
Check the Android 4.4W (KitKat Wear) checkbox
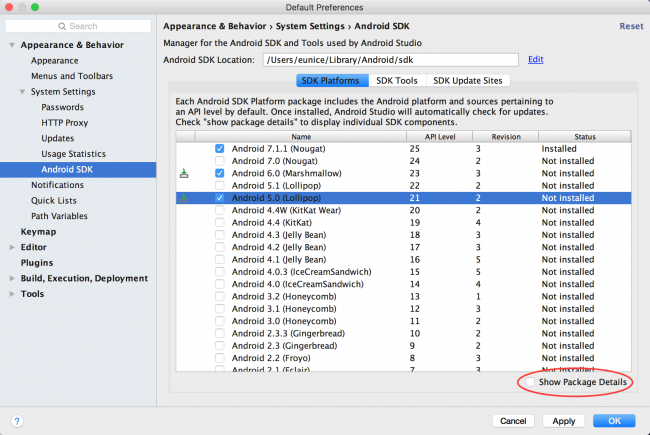pos(220,210)
